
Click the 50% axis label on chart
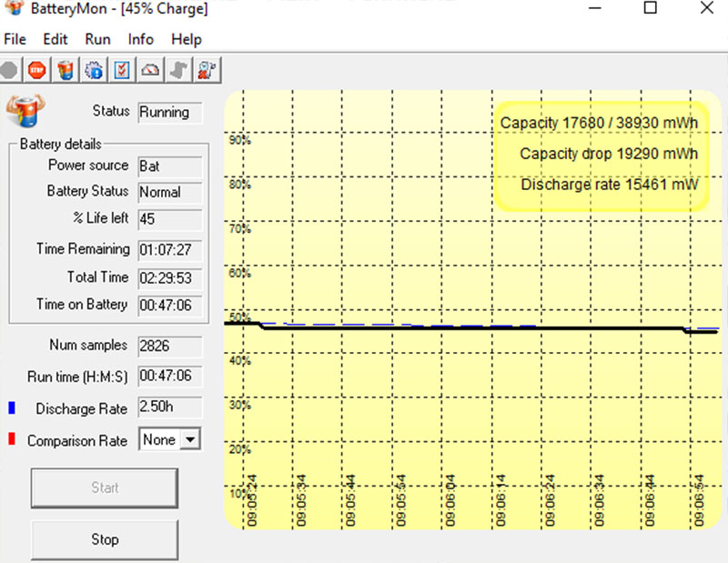pyautogui.click(x=239, y=317)
